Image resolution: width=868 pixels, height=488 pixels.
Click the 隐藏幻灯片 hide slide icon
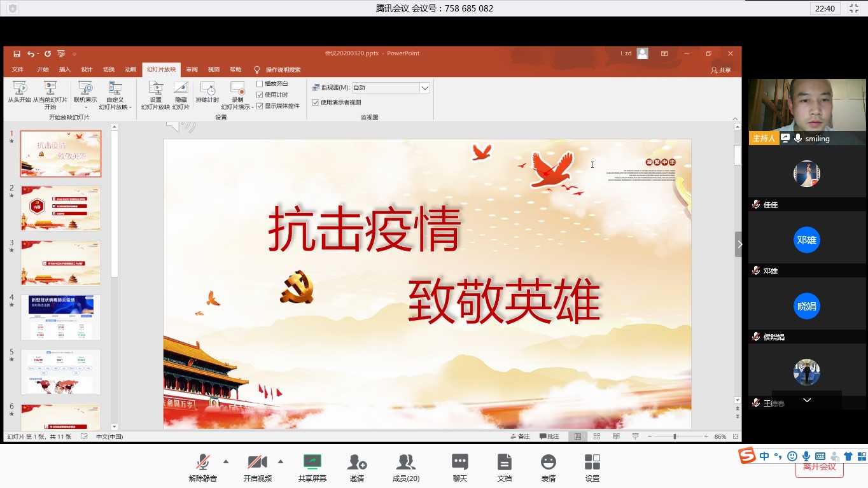[x=181, y=88]
